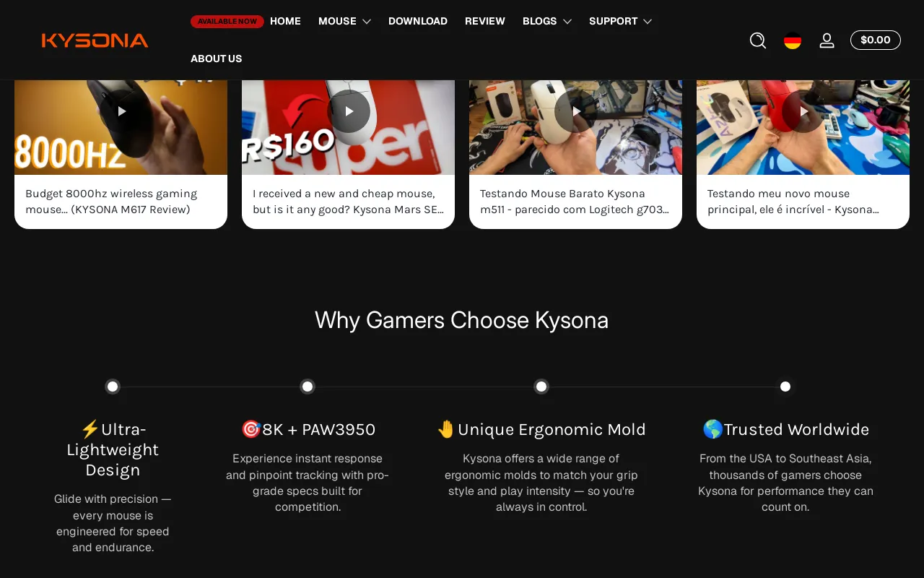
Task: Play the Kysona Mars SE video
Action: point(349,111)
